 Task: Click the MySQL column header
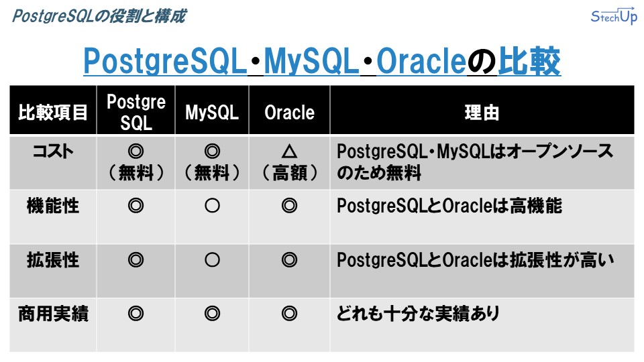212,112
